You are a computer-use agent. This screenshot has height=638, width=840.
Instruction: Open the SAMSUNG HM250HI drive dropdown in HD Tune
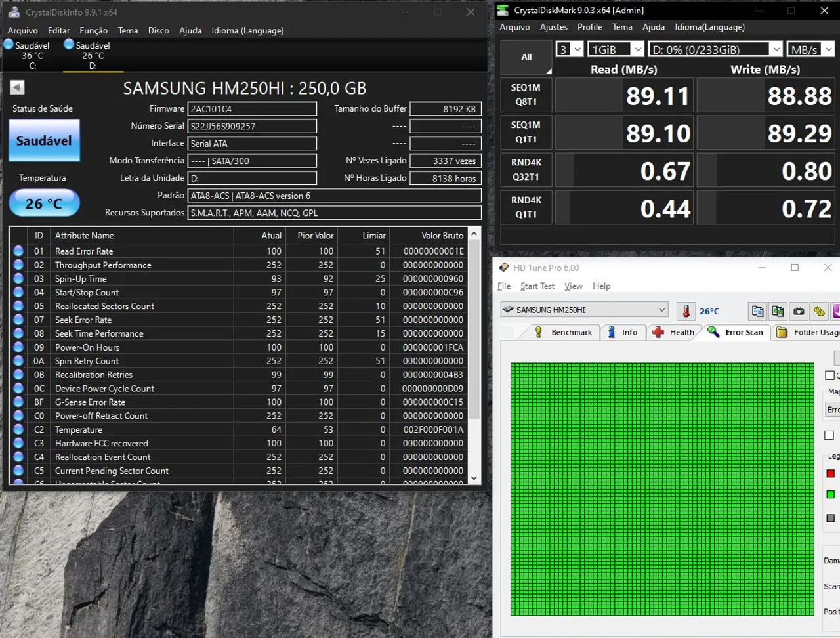coord(584,310)
